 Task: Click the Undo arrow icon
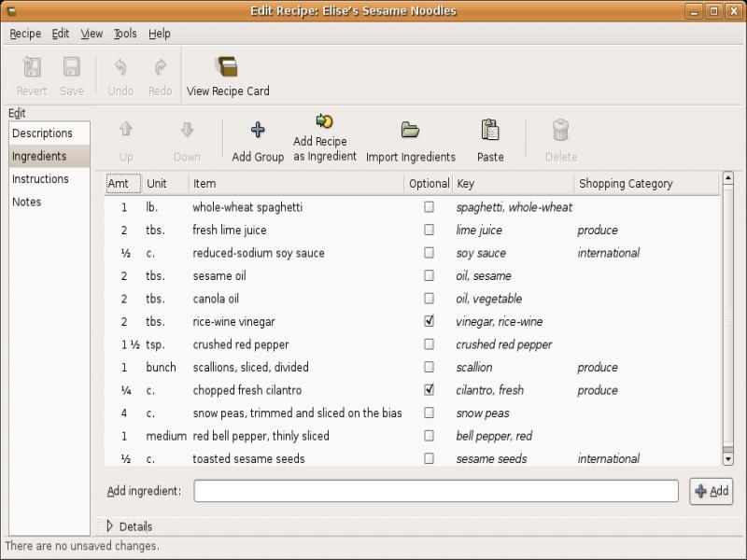[120, 67]
